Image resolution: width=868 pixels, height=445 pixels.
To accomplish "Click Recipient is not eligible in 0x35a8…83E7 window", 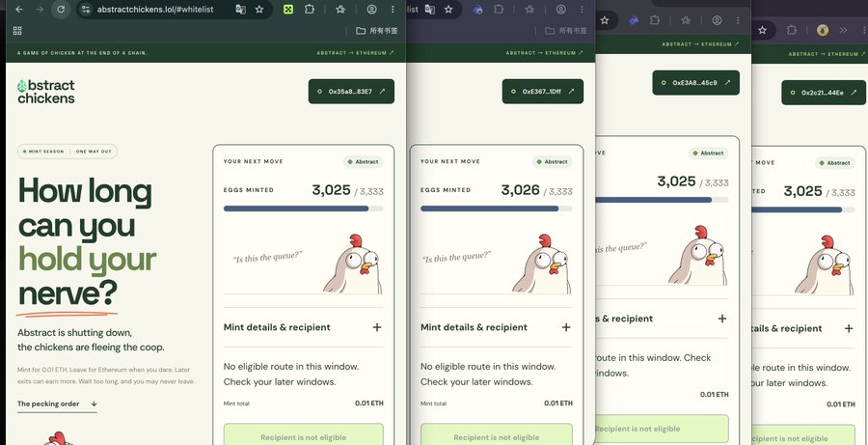I will pos(304,434).
